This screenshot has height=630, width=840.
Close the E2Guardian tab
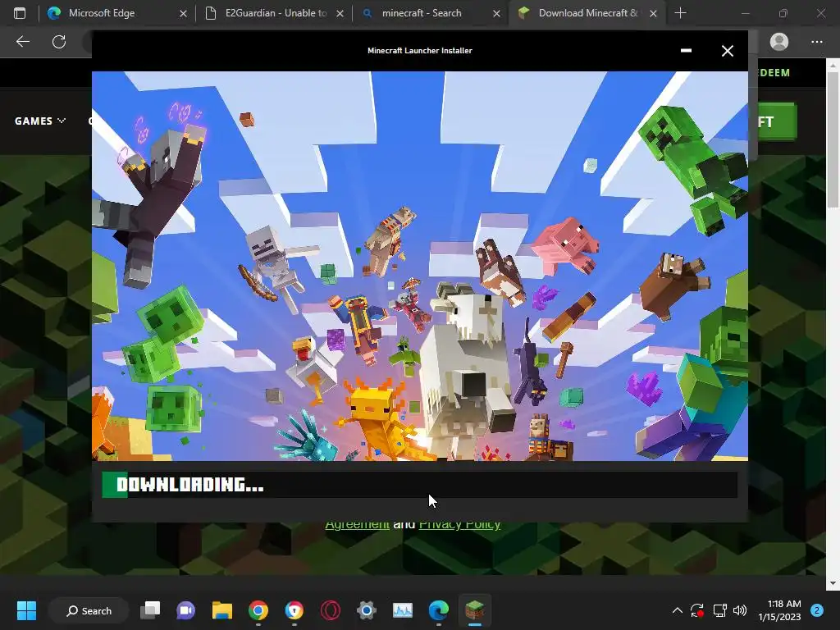[340, 13]
